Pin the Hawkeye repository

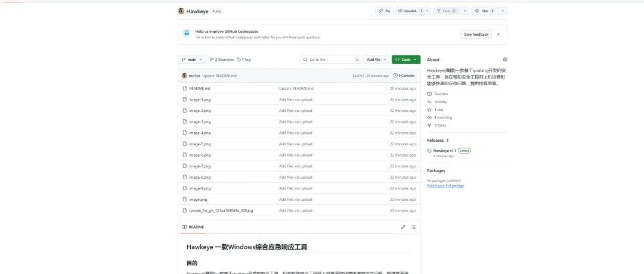click(x=385, y=11)
